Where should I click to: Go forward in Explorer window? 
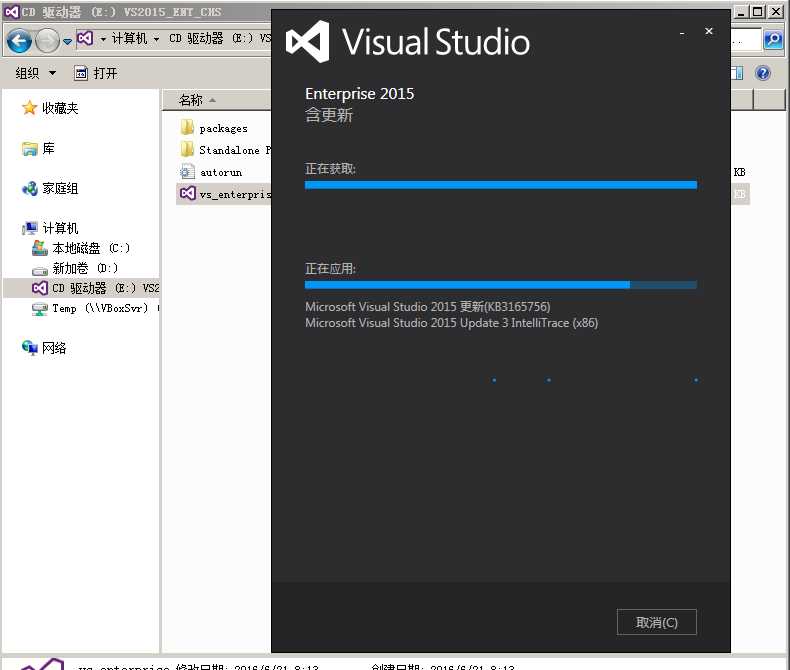[47, 41]
